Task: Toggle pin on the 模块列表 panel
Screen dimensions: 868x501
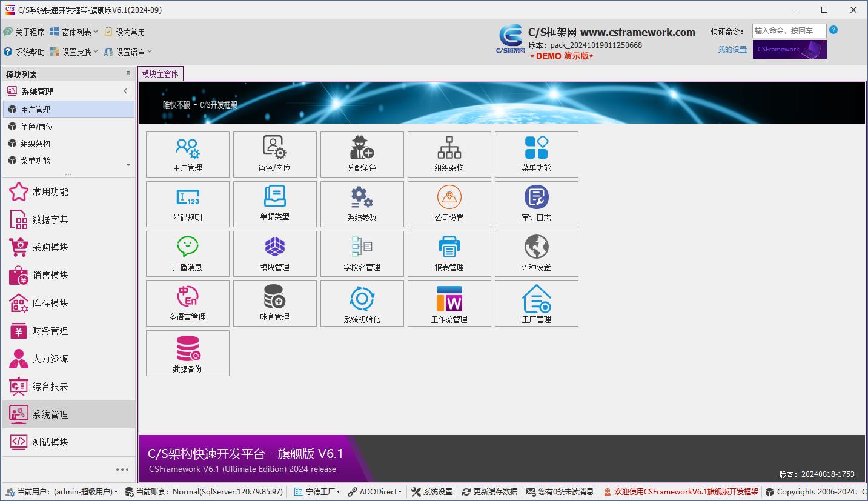Action: coord(128,75)
